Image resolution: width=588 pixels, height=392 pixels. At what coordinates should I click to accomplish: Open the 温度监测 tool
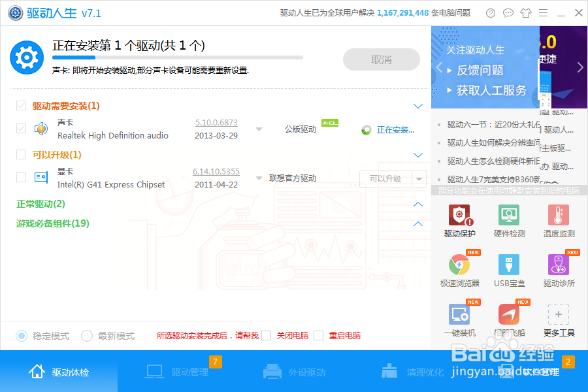click(559, 221)
